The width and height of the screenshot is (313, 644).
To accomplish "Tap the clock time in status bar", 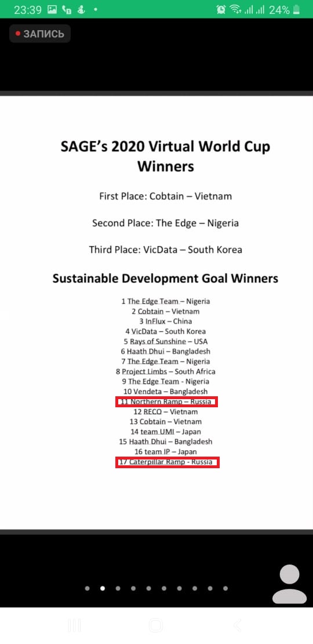I will 27,10.
